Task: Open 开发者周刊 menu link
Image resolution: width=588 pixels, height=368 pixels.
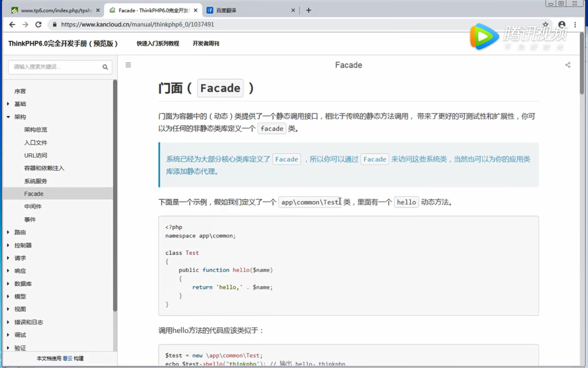Action: pyautogui.click(x=206, y=43)
